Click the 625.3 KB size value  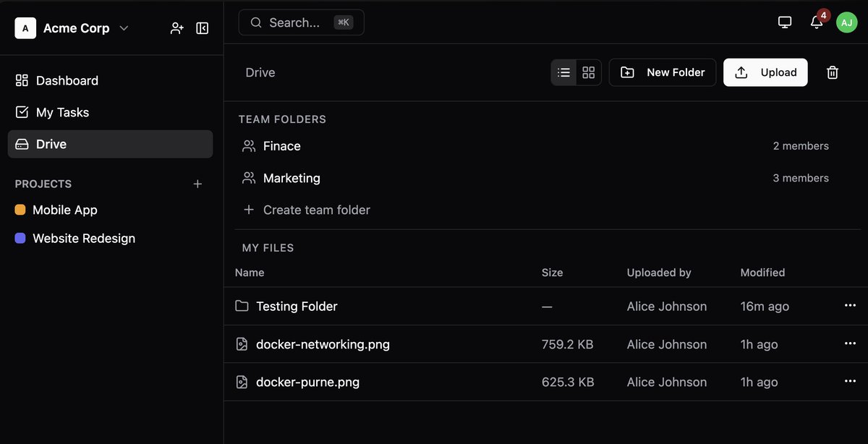point(568,382)
